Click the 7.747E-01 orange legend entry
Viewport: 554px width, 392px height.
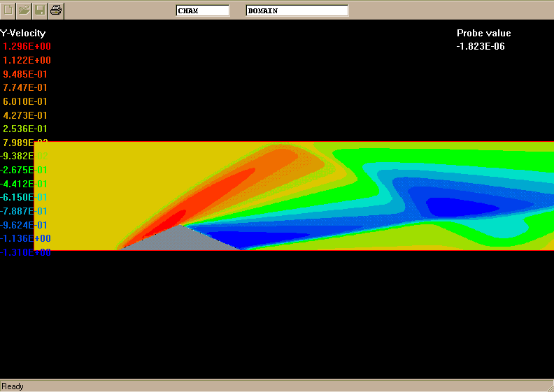[25, 88]
